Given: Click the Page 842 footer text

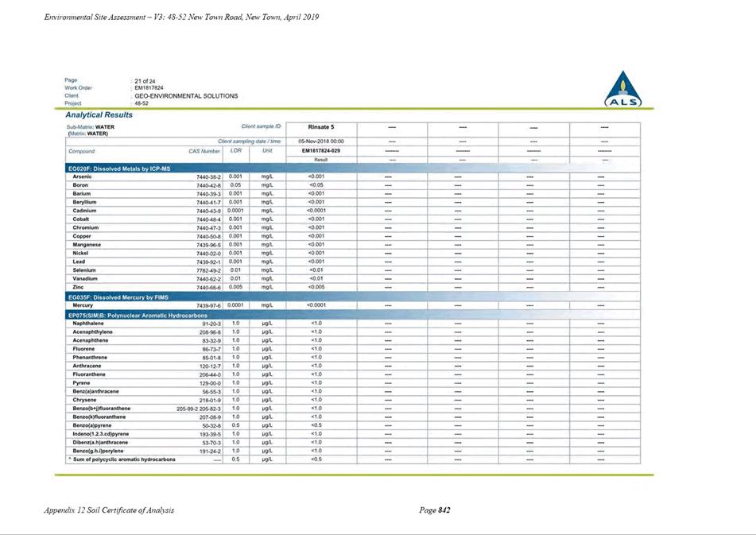Looking at the screenshot, I should pos(434,510).
